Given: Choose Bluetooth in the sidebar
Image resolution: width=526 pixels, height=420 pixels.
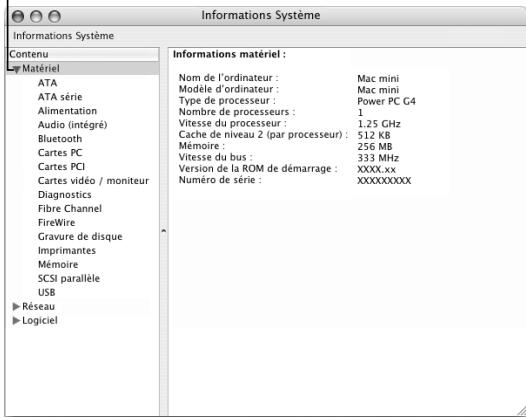Looking at the screenshot, I should pyautogui.click(x=60, y=139).
